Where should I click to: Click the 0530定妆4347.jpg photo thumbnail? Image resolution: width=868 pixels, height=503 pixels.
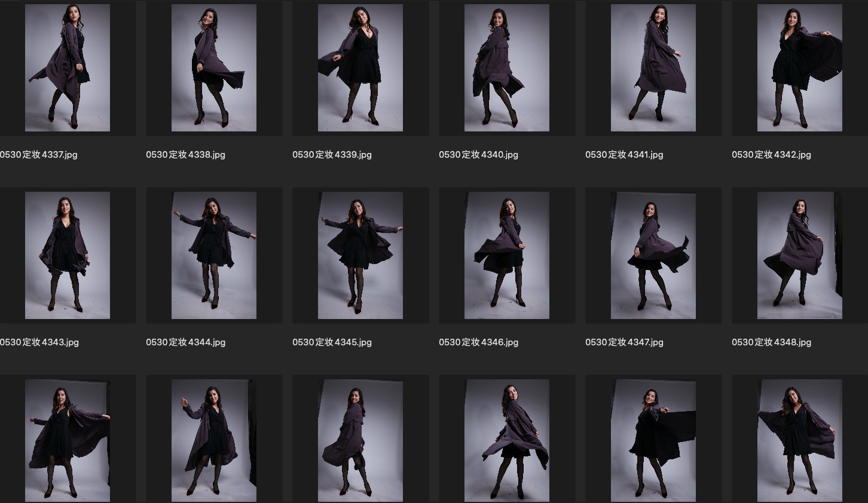pyautogui.click(x=653, y=255)
